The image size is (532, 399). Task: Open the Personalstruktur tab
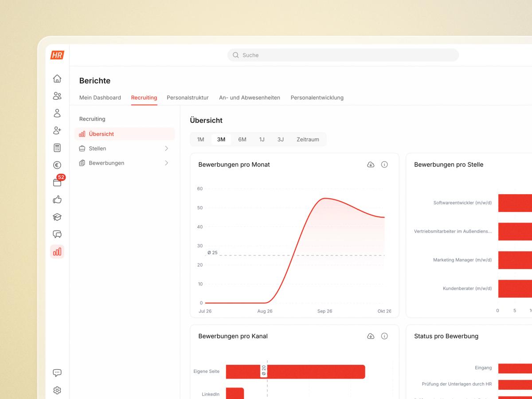point(188,98)
